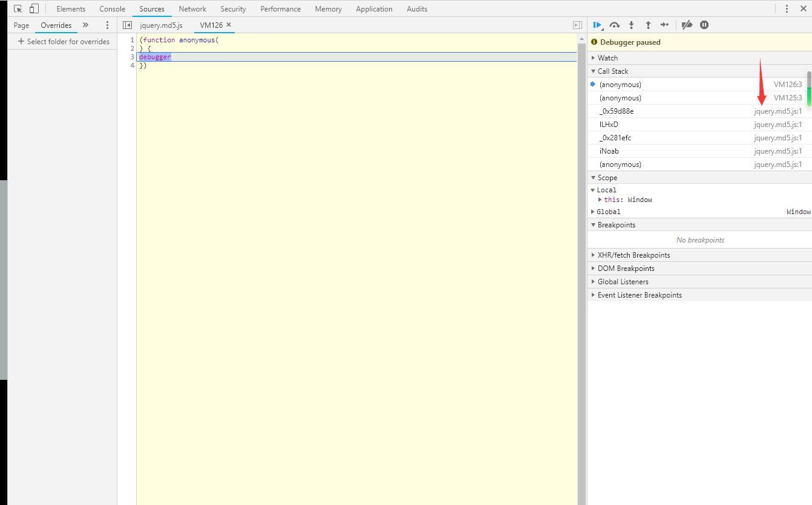This screenshot has width=812, height=505.
Task: Select the Sources tab
Action: [x=152, y=9]
